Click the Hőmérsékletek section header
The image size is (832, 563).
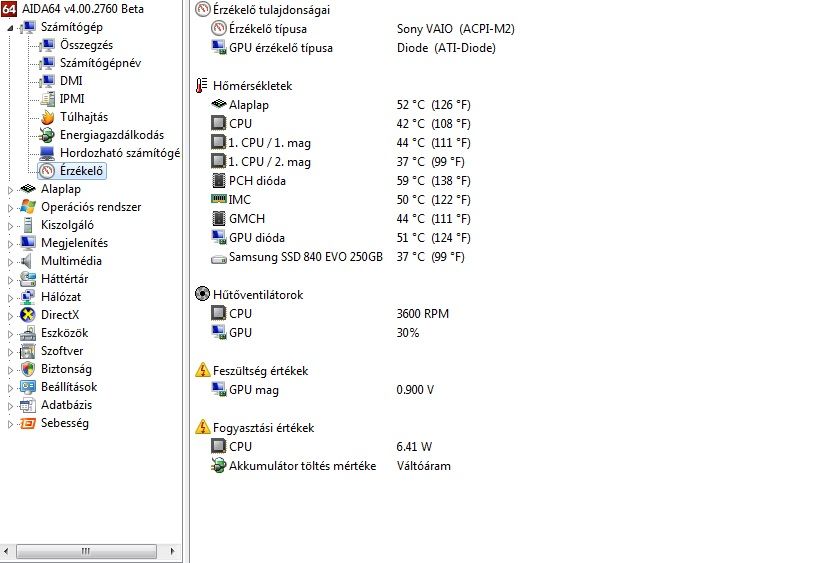click(x=244, y=85)
